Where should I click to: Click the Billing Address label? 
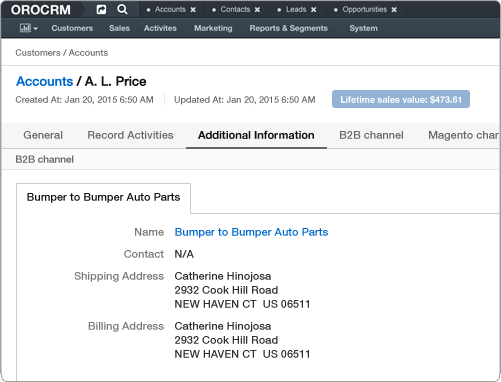coord(126,326)
